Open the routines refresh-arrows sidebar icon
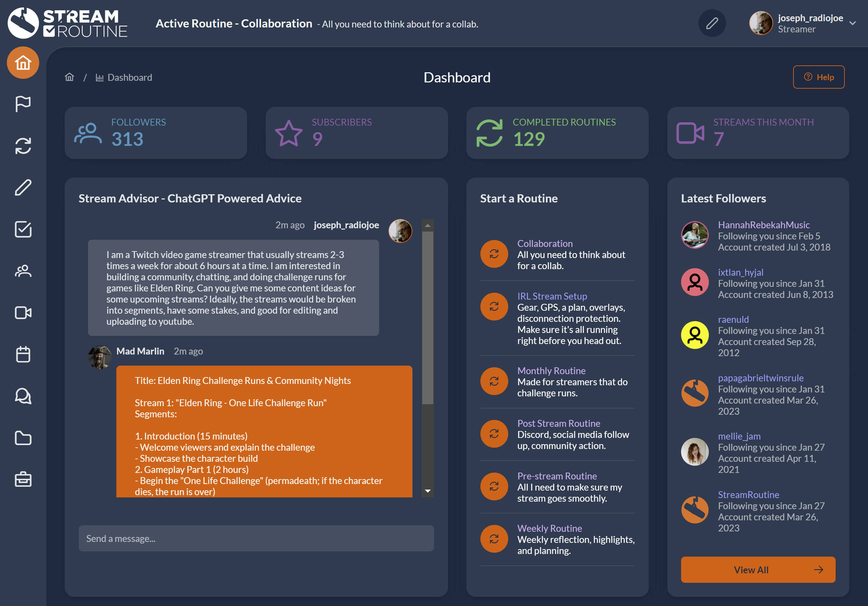 tap(23, 146)
